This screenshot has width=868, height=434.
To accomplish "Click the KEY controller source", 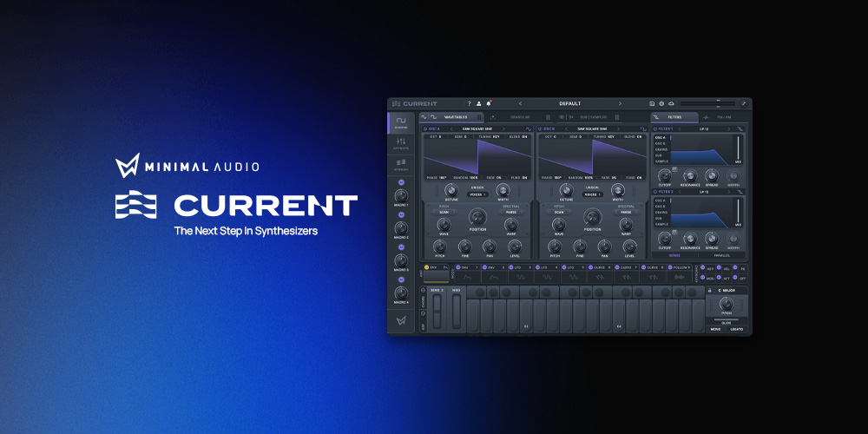I will click(x=702, y=268).
